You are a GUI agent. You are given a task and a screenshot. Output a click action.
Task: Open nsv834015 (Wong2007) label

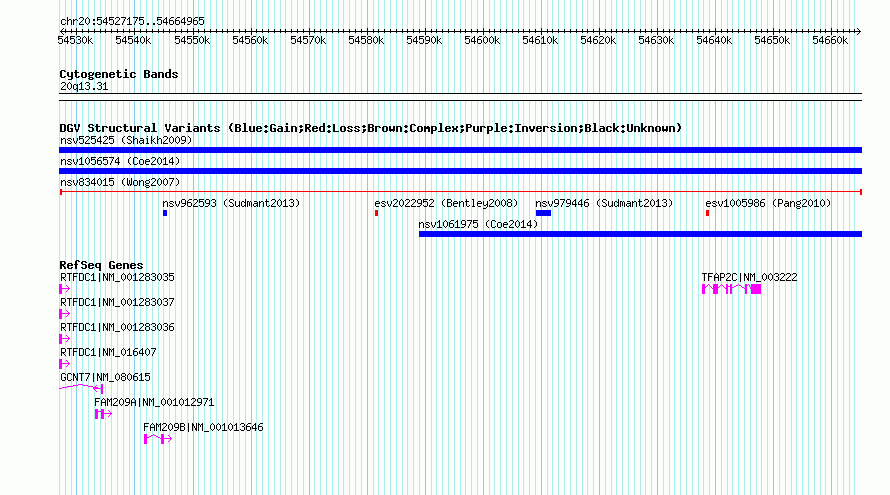120,182
